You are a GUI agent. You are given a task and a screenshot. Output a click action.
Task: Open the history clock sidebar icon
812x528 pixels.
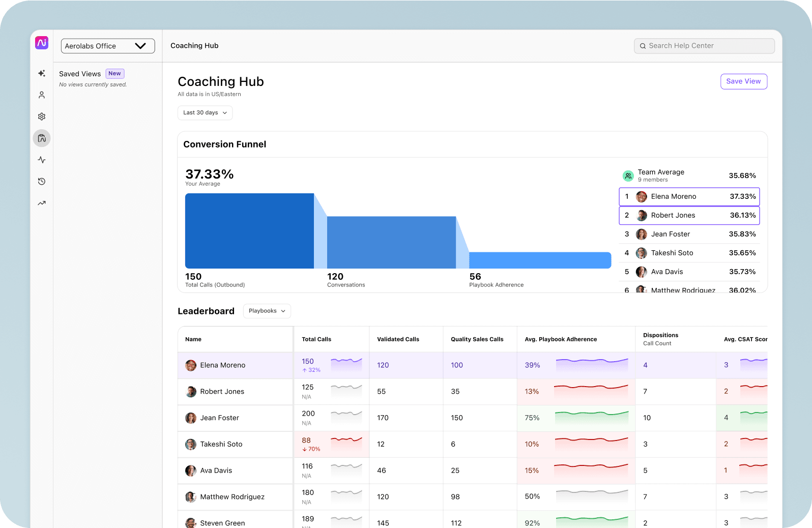pos(42,182)
